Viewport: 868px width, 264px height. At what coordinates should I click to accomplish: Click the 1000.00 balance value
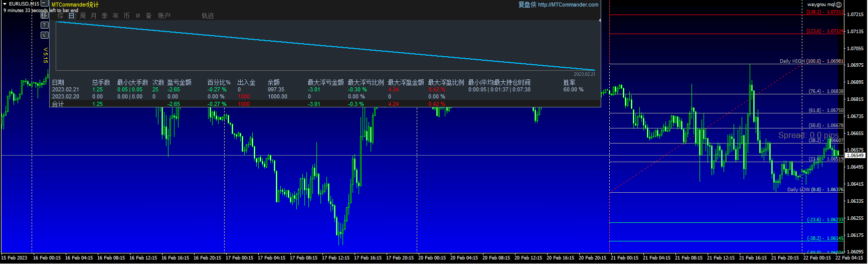click(x=277, y=96)
